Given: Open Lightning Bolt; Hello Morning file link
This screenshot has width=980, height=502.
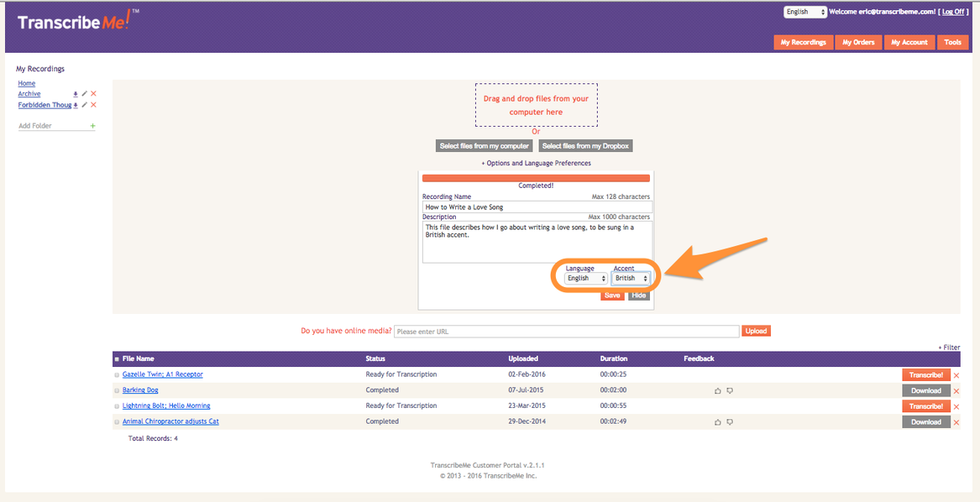Looking at the screenshot, I should (166, 405).
